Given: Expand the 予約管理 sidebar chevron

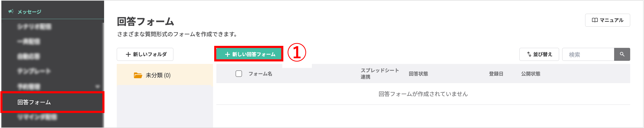Looking at the screenshot, I should [97, 86].
